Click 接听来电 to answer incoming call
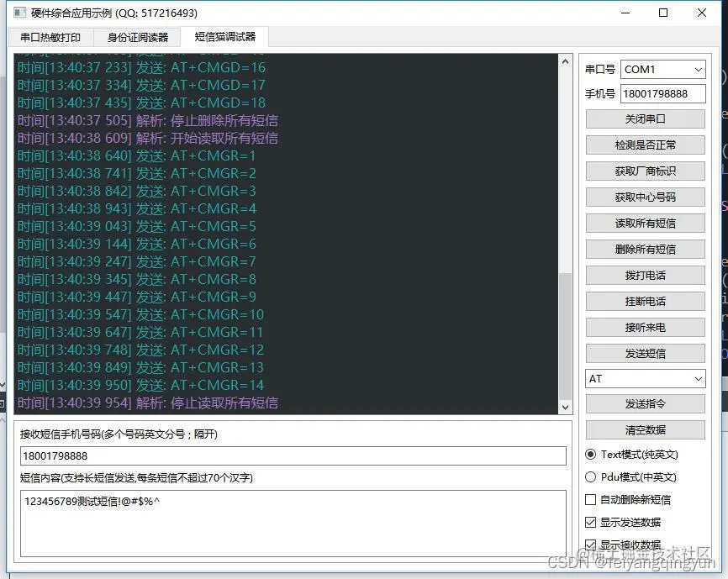728x579 pixels. [x=644, y=327]
